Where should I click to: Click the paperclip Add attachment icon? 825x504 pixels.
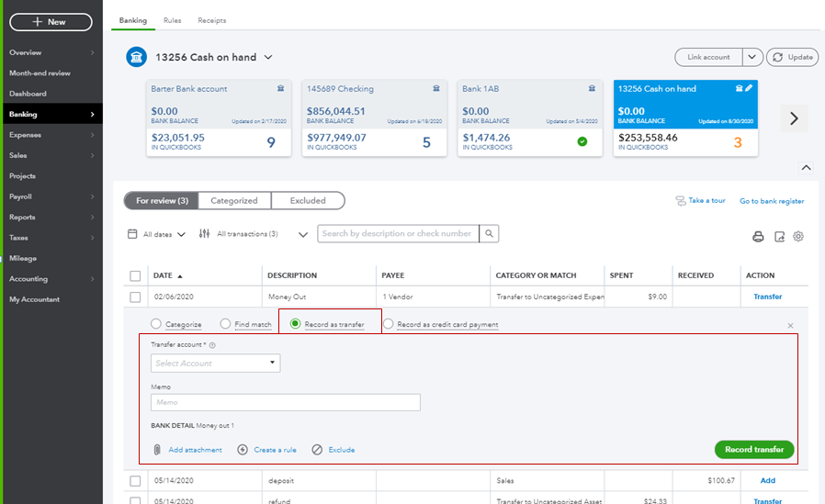tap(157, 450)
